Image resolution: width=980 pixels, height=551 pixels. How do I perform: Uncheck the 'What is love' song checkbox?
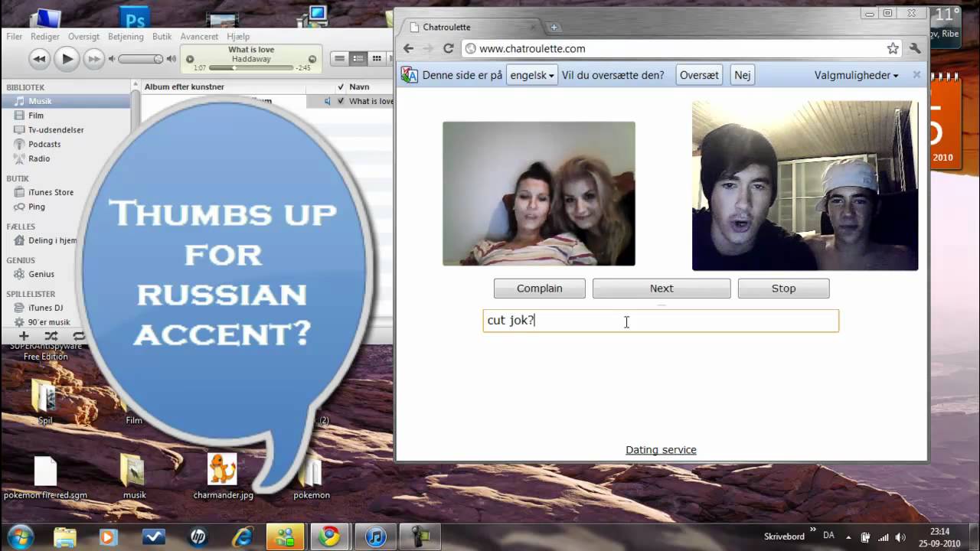pyautogui.click(x=341, y=101)
